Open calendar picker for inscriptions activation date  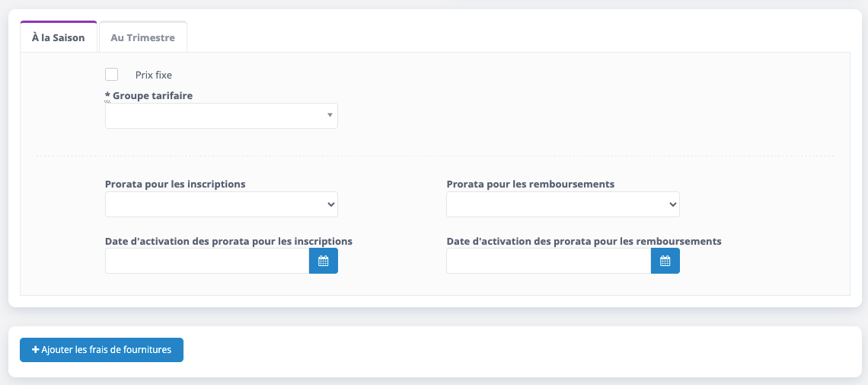[x=324, y=261]
